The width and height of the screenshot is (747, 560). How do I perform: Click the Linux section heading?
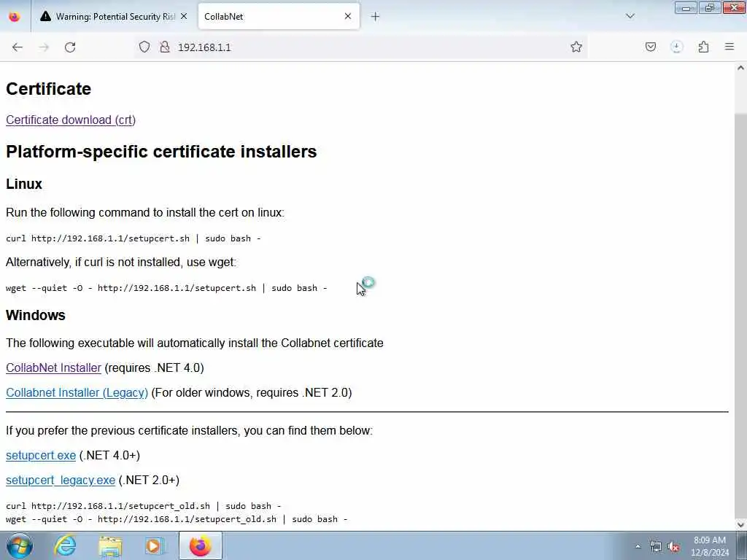24,184
